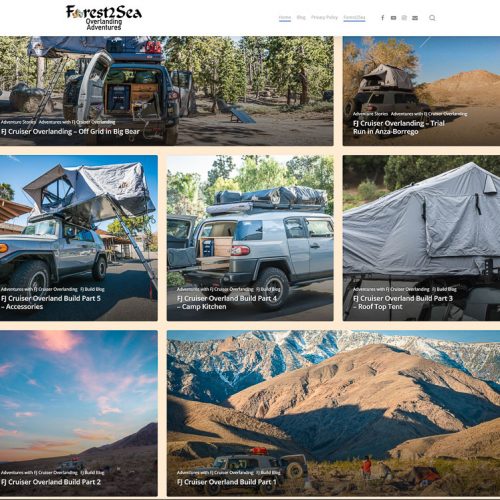Screen dimensions: 500x500
Task: Open Trial Run in Anza-Borrego post title
Action: click(x=399, y=127)
